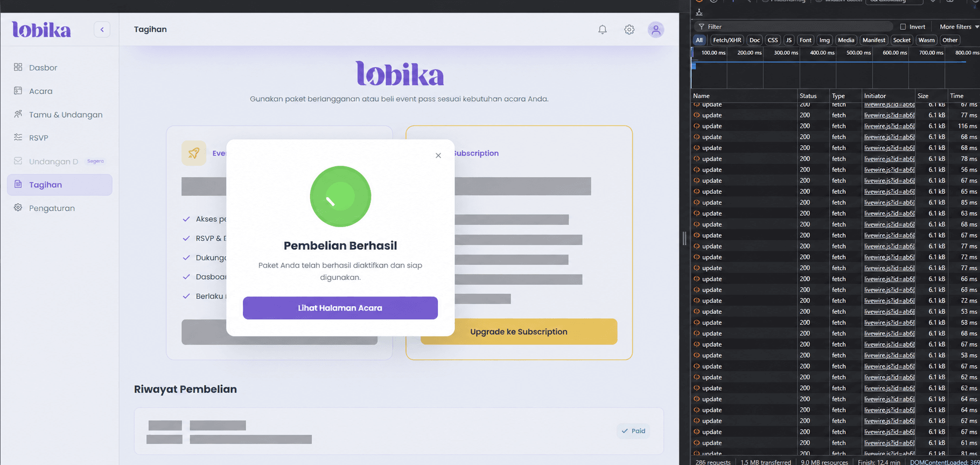
Task: Open livewire.js initiator in 85 ms row
Action: [x=889, y=202]
